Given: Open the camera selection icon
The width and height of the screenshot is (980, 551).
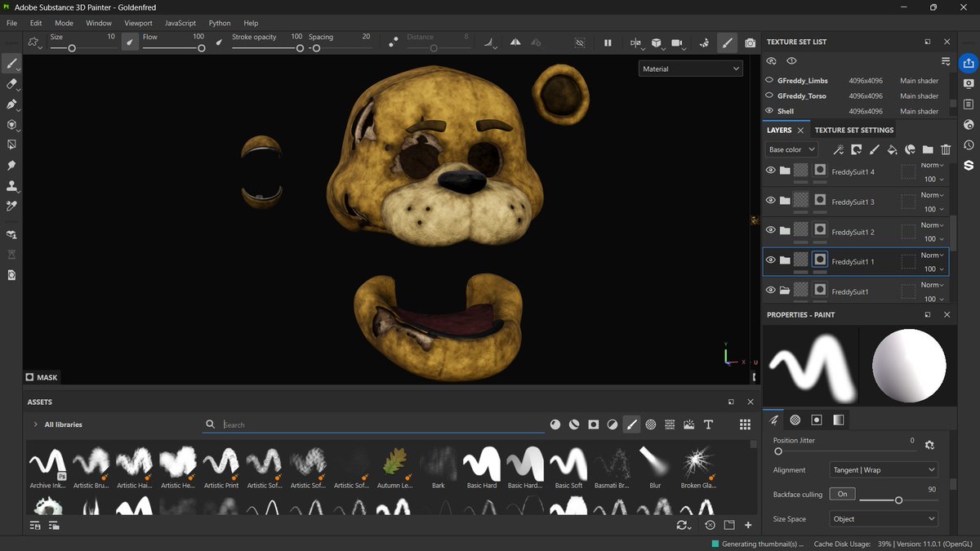Looking at the screenshot, I should pos(677,42).
